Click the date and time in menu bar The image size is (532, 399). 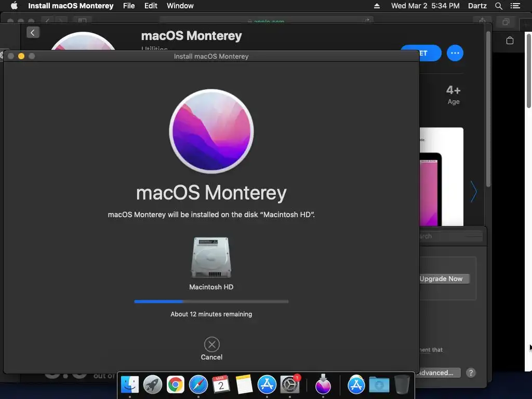[425, 6]
